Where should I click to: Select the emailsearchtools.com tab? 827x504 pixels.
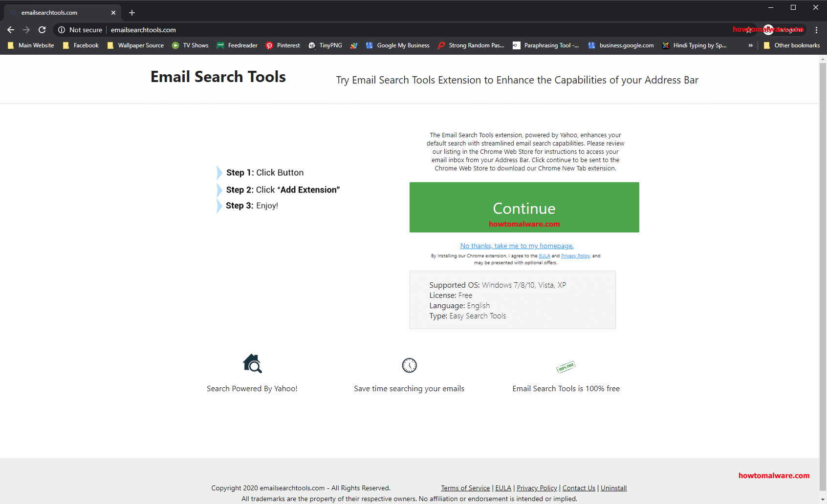(62, 13)
